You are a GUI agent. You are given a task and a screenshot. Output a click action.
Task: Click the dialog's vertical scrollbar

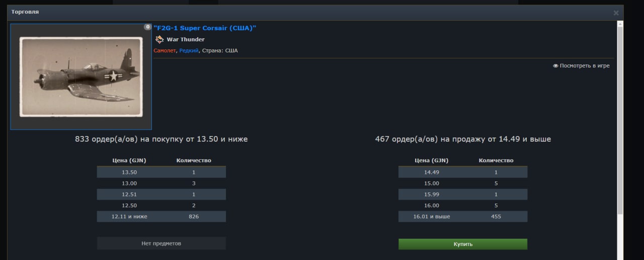click(620, 120)
